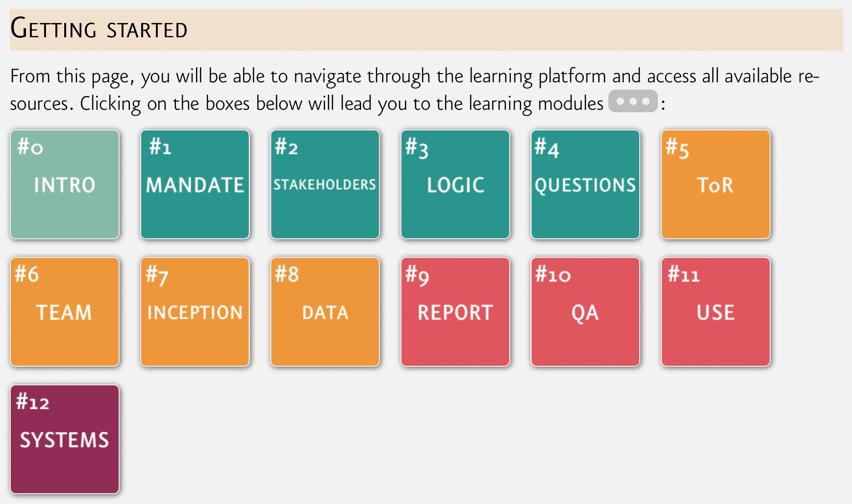Open the #10 QA module
This screenshot has height=504, width=852.
[585, 312]
